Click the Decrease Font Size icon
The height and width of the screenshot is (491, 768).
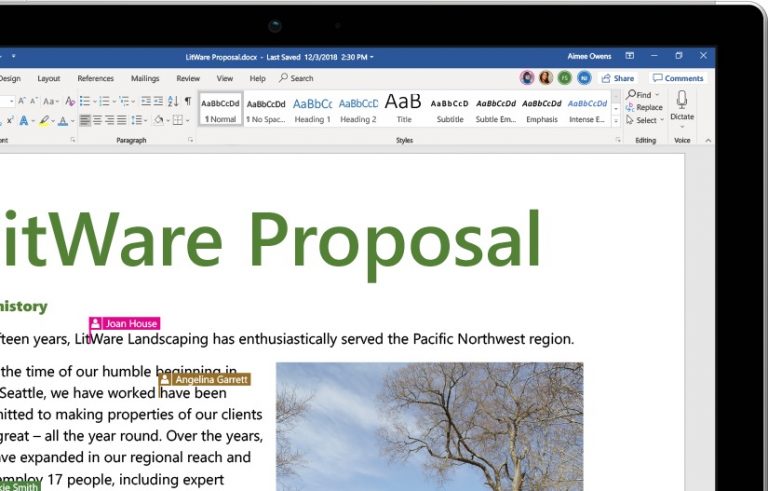33,101
